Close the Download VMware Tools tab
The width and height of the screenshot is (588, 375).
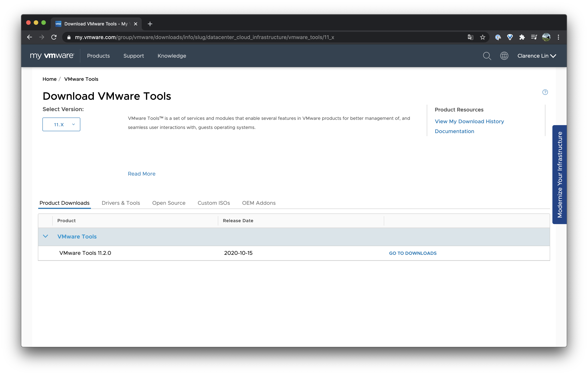click(135, 24)
